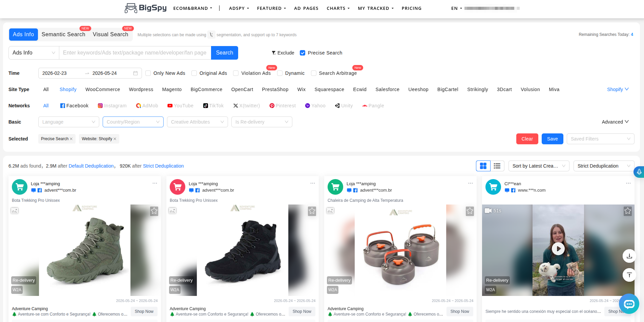Expand the Advanced filters section

tap(615, 122)
